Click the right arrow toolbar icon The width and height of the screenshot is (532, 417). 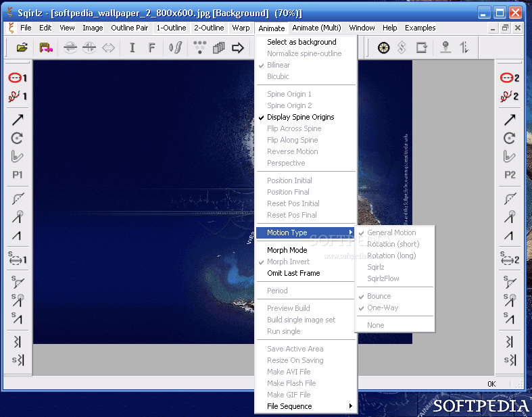coord(237,48)
